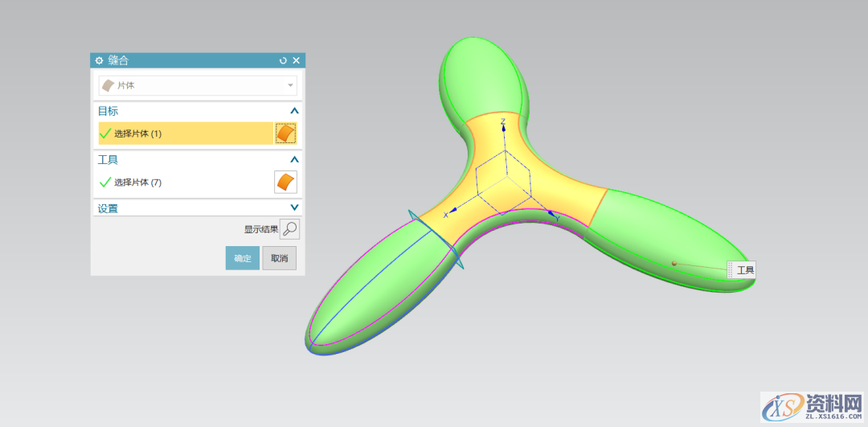Confirm sewing with the 确定 button
868x427 pixels.
[x=242, y=258]
